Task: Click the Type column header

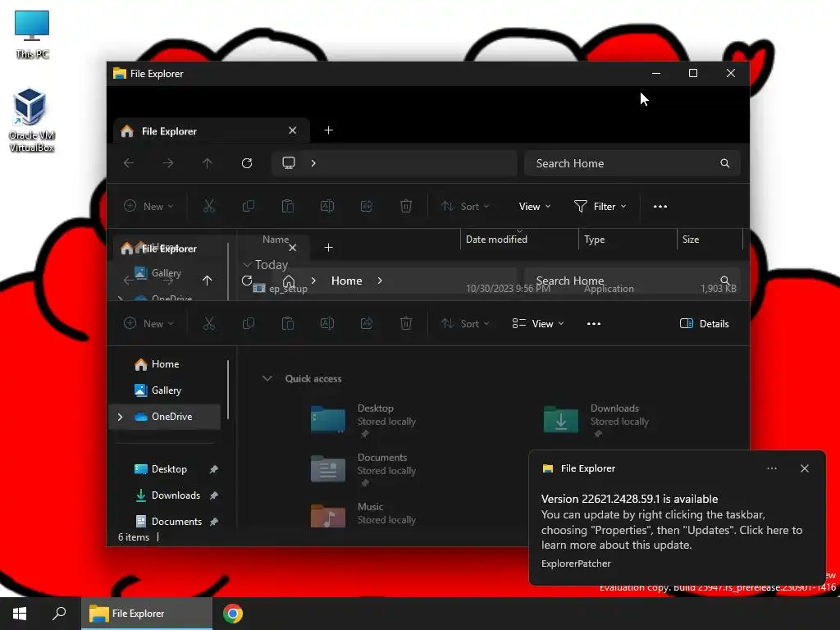Action: (x=628, y=240)
